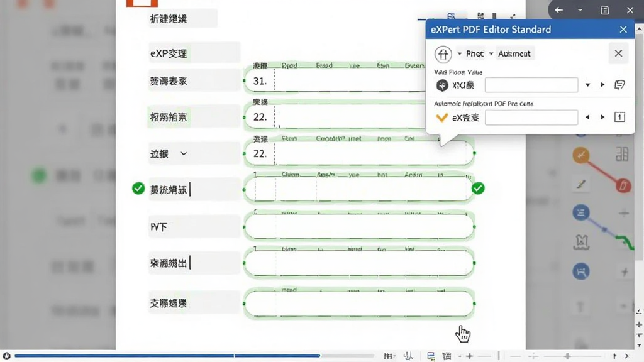
Task: Click the dark round icon beside XX
Action: pos(442,85)
